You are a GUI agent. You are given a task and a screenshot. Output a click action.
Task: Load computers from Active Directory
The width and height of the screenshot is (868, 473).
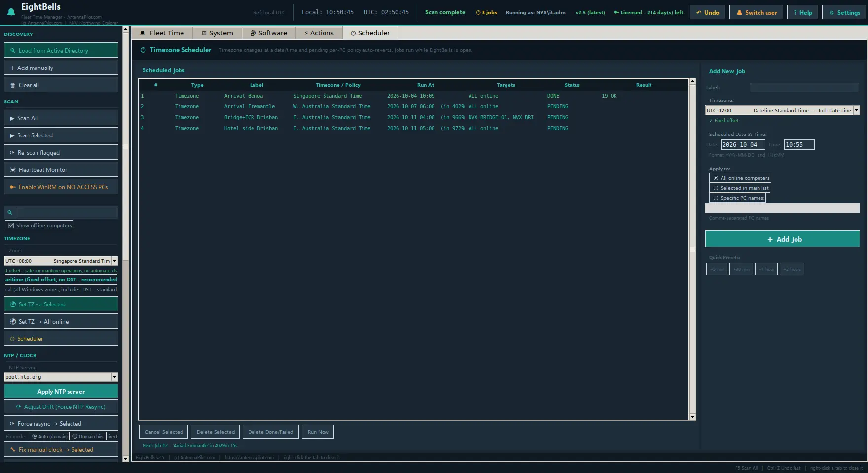(61, 50)
